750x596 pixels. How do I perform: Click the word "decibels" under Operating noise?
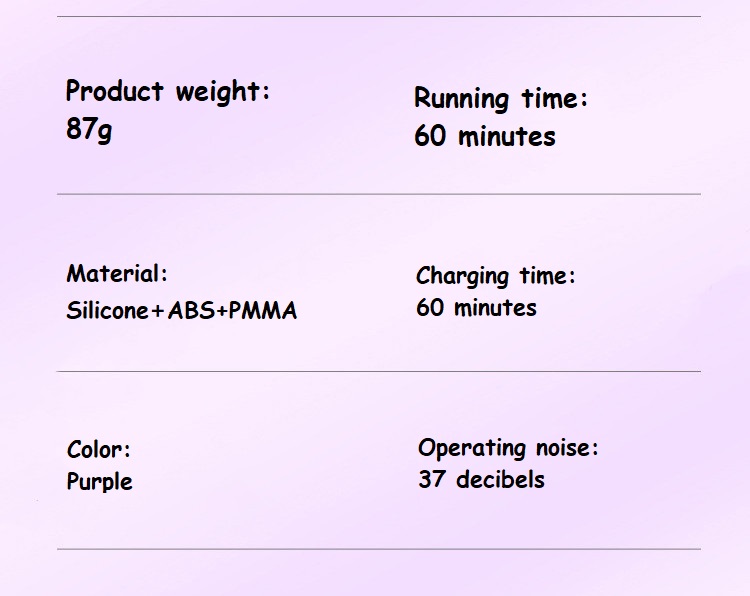(500, 479)
